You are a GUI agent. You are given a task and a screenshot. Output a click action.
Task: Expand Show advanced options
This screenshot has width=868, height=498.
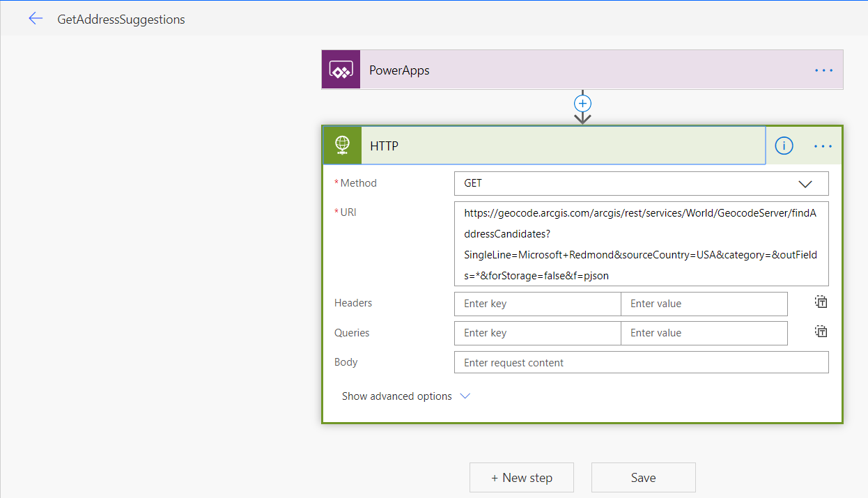405,396
